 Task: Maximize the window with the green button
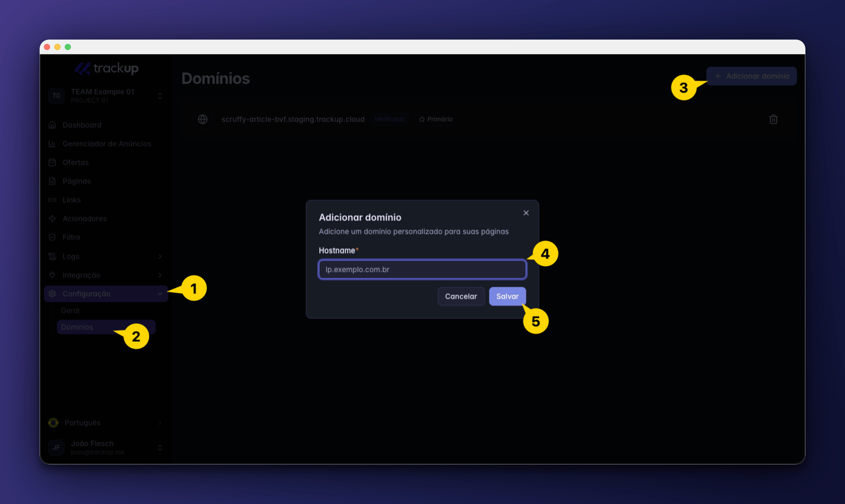tap(68, 47)
